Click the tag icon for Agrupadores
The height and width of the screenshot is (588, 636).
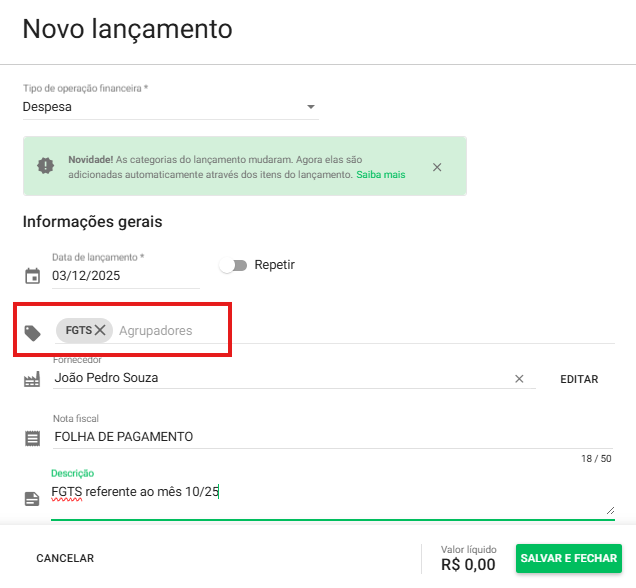tap(32, 332)
